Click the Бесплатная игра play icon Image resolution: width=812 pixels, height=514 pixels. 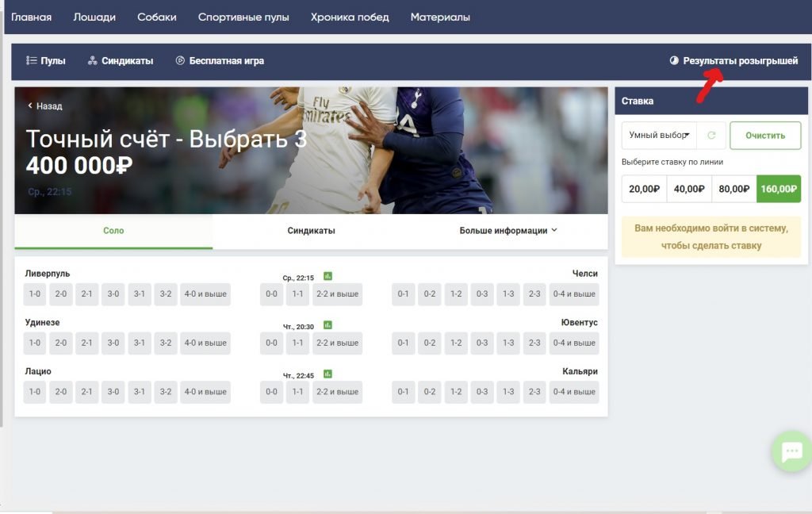[180, 60]
